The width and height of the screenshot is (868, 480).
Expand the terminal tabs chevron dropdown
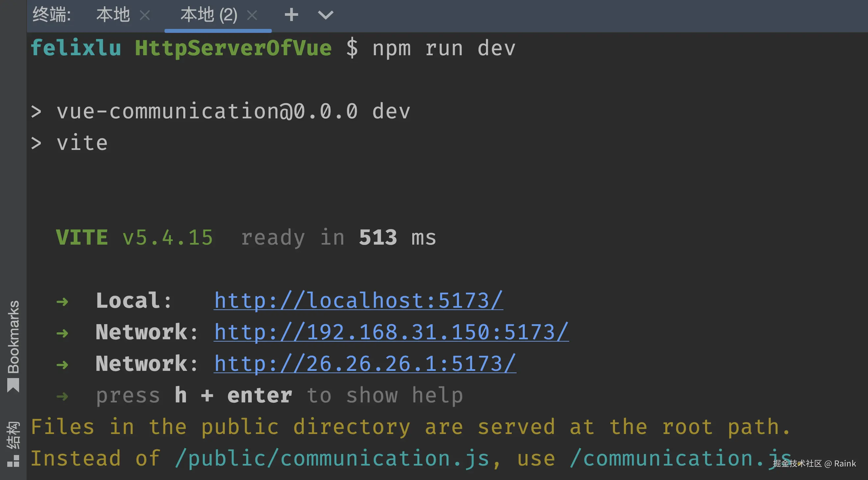(x=325, y=15)
